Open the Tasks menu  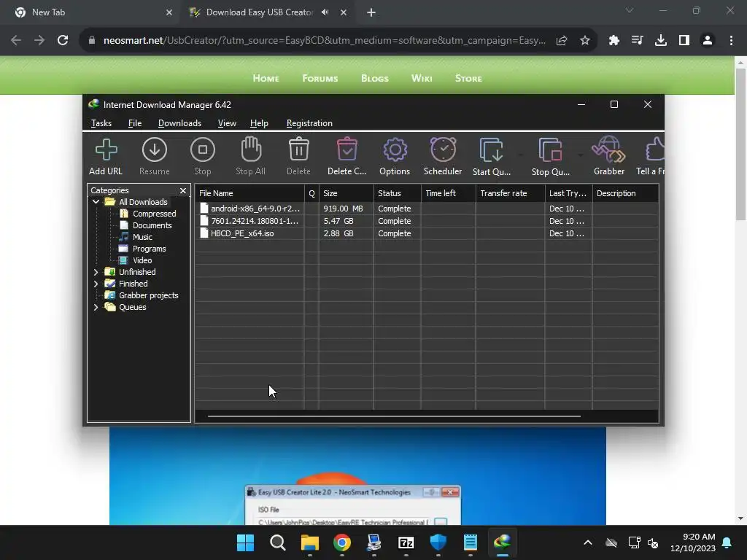(101, 123)
